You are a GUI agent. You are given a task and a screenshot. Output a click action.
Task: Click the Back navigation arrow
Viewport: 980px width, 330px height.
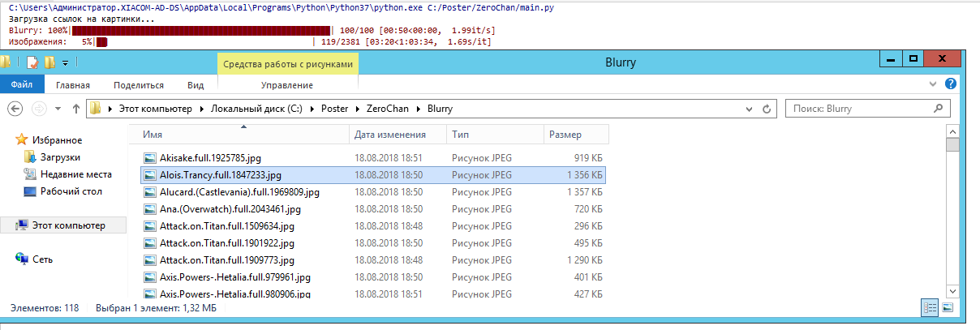(x=15, y=109)
